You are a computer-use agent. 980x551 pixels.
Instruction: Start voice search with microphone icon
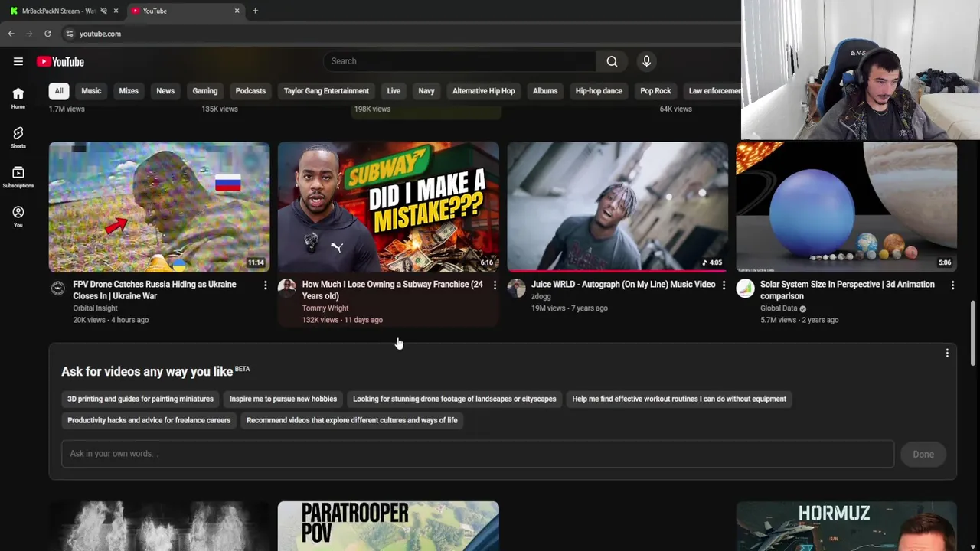[646, 61]
